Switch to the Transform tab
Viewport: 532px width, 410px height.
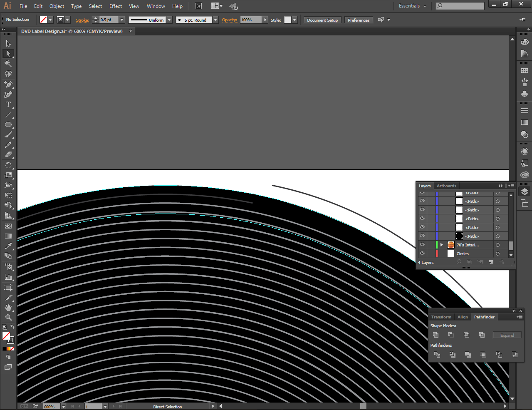point(441,317)
